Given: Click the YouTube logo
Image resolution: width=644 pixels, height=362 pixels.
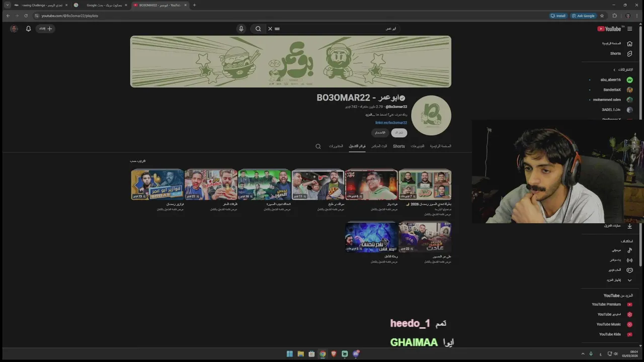Looking at the screenshot, I should [x=609, y=29].
